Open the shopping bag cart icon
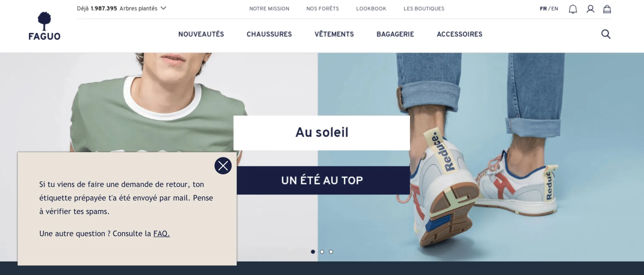Viewport: 644px width, 275px height. [x=607, y=9]
